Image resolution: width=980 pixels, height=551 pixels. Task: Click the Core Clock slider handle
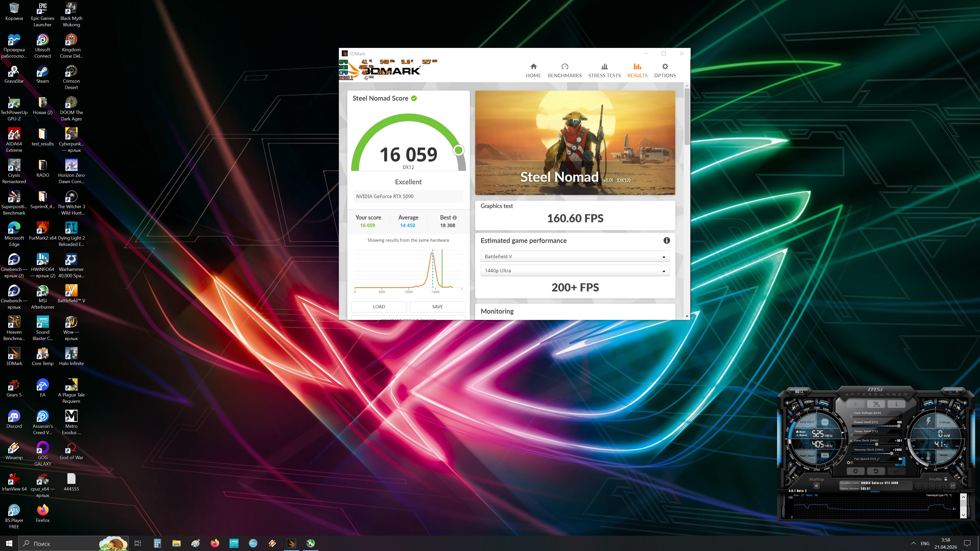click(x=877, y=444)
